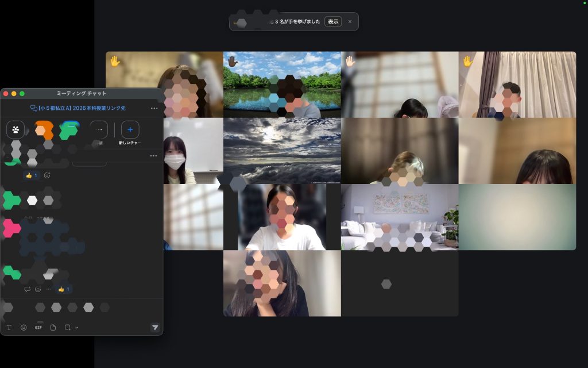
Task: Add an emoji reaction to first message
Action: pos(47,175)
